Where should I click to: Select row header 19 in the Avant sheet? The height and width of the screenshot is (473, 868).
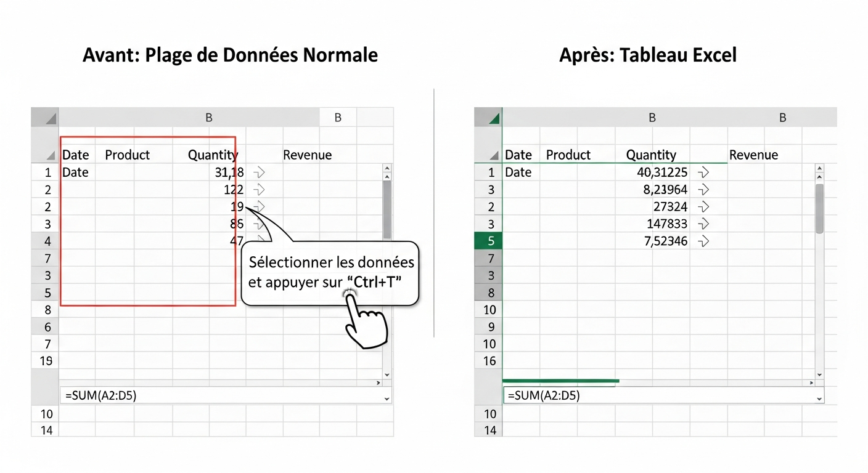pyautogui.click(x=45, y=362)
